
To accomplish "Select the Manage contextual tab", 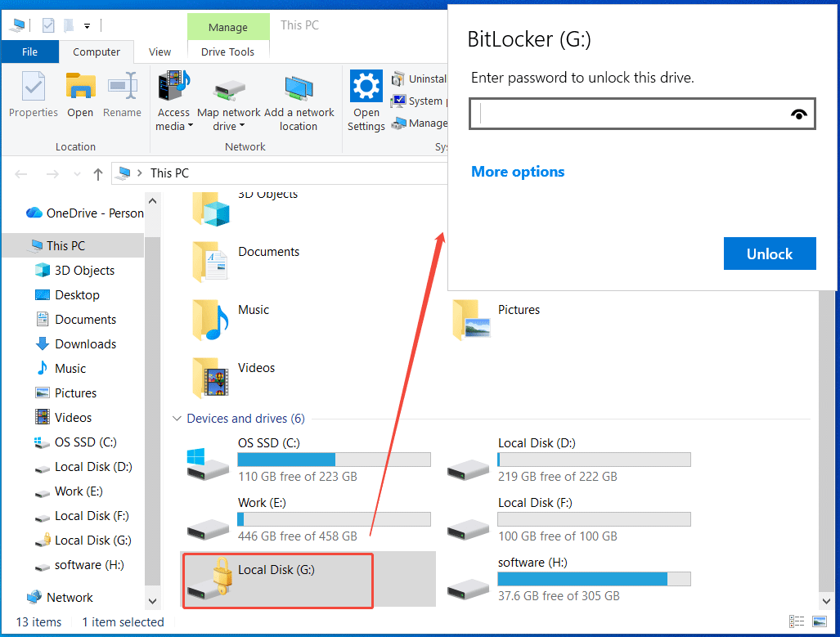I will point(228,27).
